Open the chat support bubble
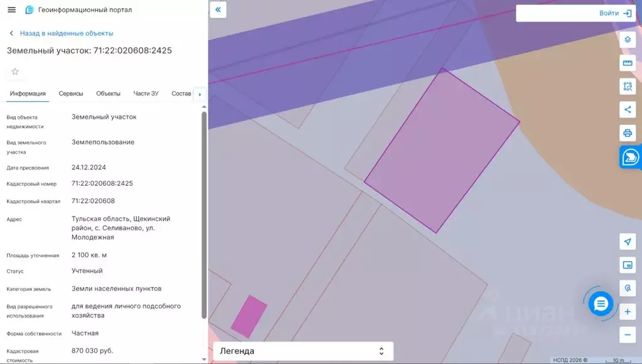The width and height of the screenshot is (642, 364). click(x=601, y=304)
